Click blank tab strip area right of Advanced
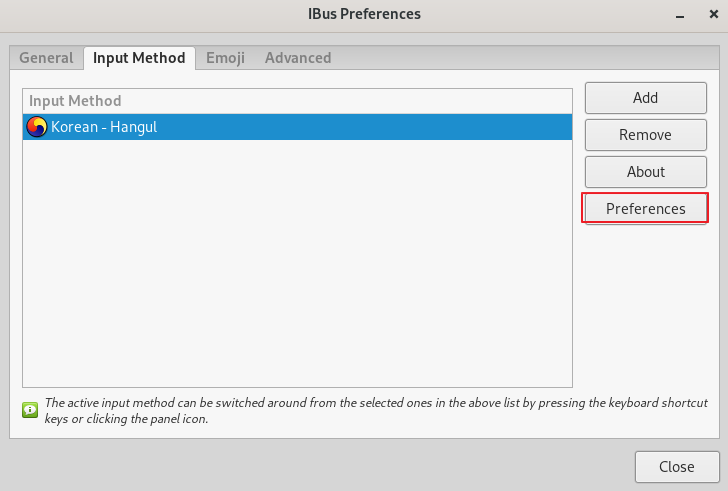 tap(520, 58)
